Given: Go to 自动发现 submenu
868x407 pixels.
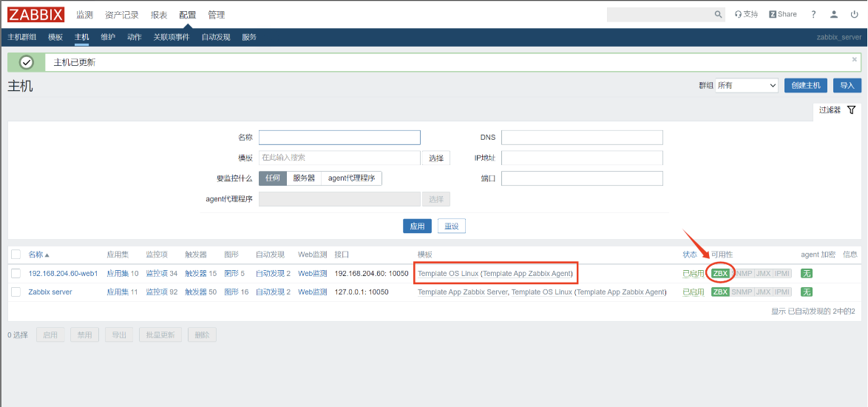Looking at the screenshot, I should 216,37.
